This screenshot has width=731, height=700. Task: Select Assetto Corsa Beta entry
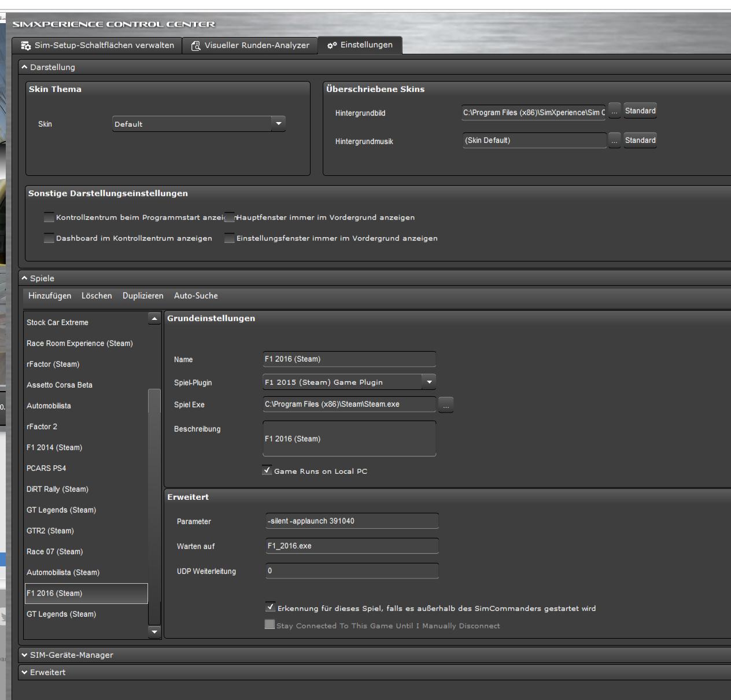86,385
